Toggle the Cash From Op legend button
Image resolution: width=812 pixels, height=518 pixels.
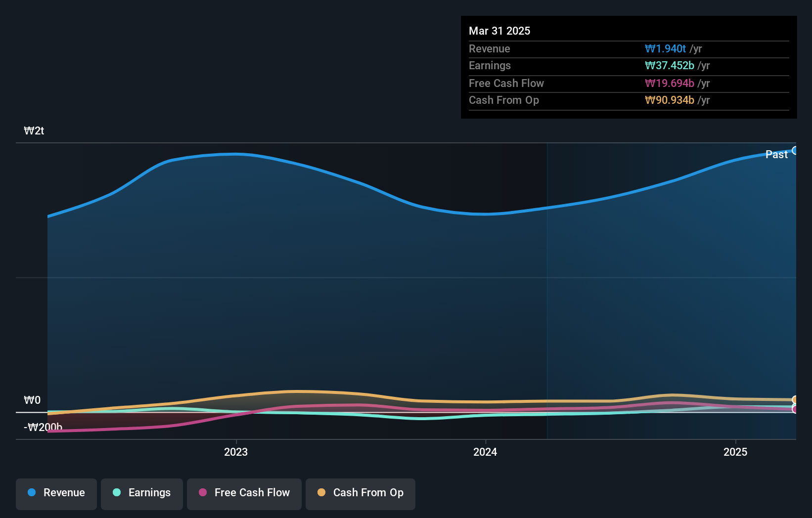point(361,494)
